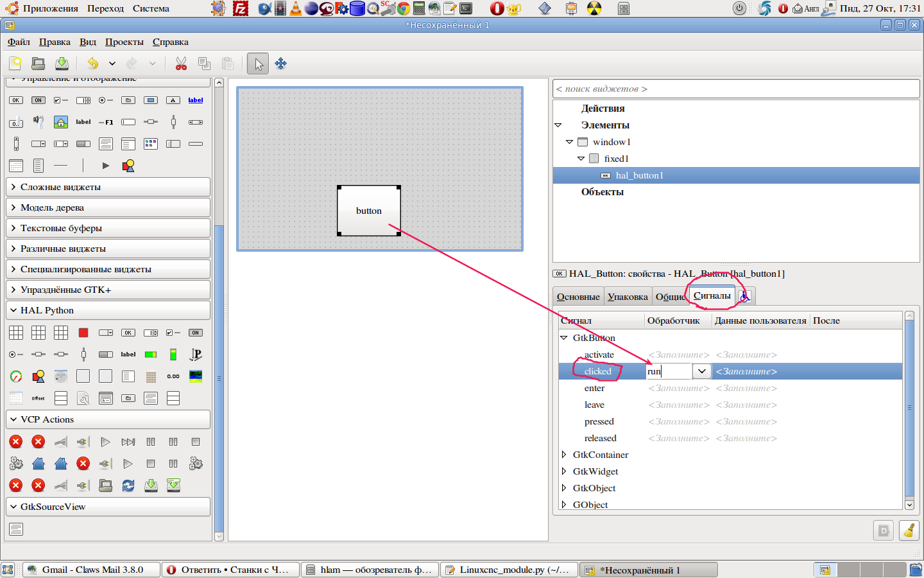924x578 pixels.
Task: Open a project with the toolbar folder icon
Action: (x=38, y=63)
